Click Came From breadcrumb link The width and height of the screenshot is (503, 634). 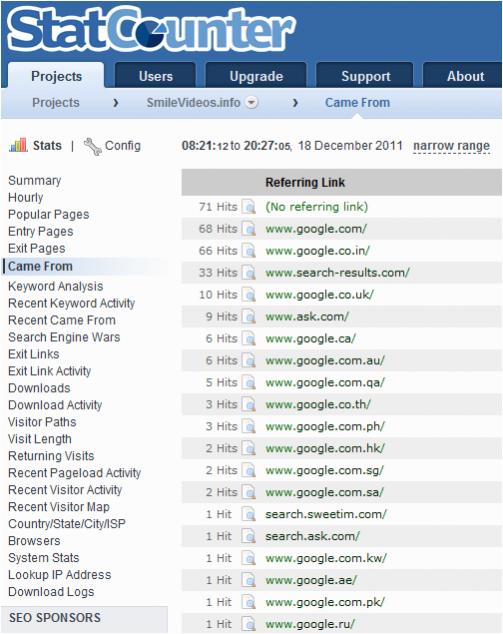(x=357, y=103)
